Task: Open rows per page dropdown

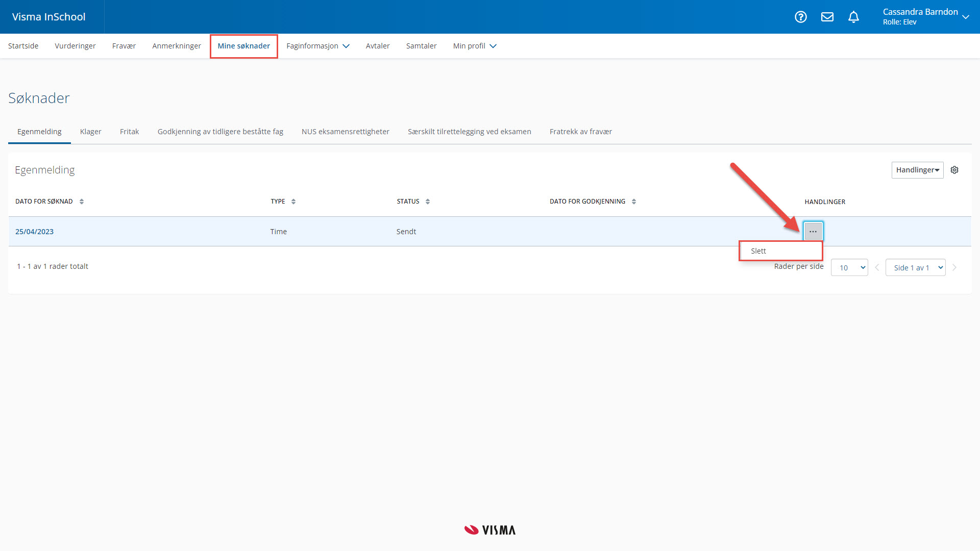Action: click(x=849, y=267)
